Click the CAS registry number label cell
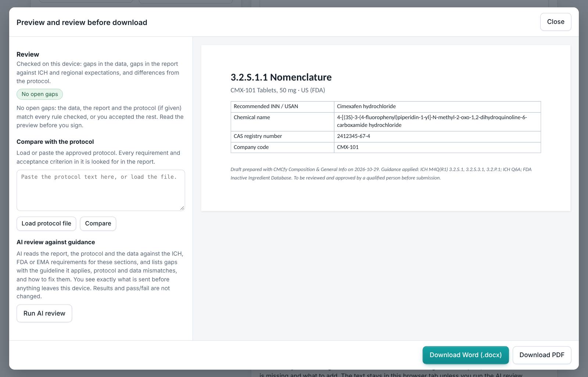Viewport: 588px width, 377px height. click(x=282, y=136)
